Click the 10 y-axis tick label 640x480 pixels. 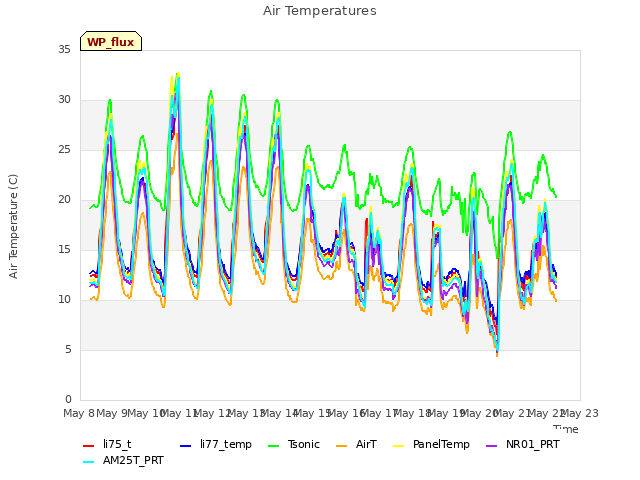[x=64, y=299]
